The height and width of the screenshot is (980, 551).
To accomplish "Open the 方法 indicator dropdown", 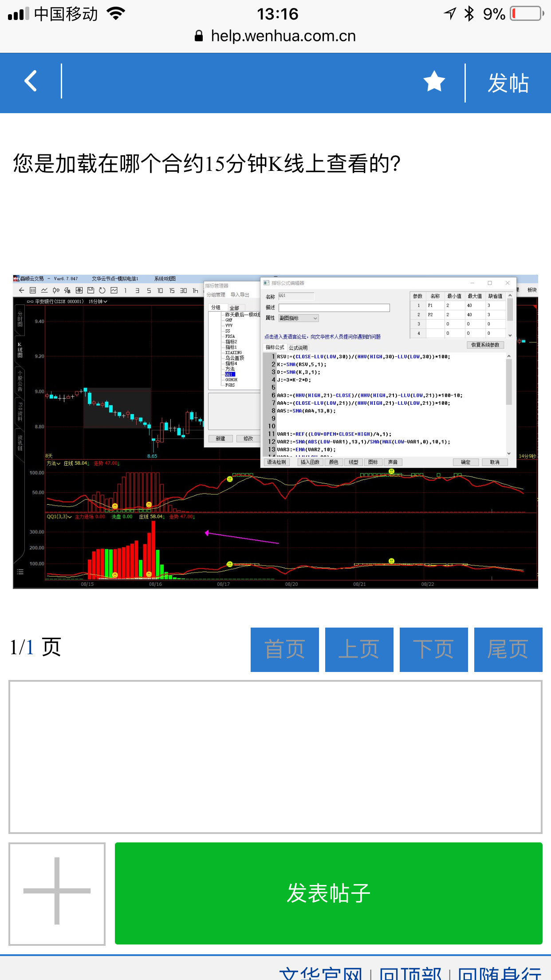I will pyautogui.click(x=54, y=463).
